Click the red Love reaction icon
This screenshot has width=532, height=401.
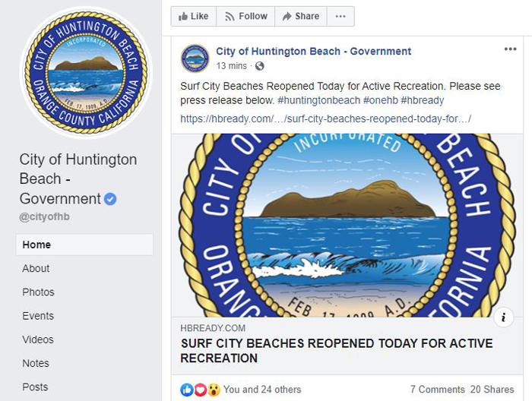tap(200, 390)
